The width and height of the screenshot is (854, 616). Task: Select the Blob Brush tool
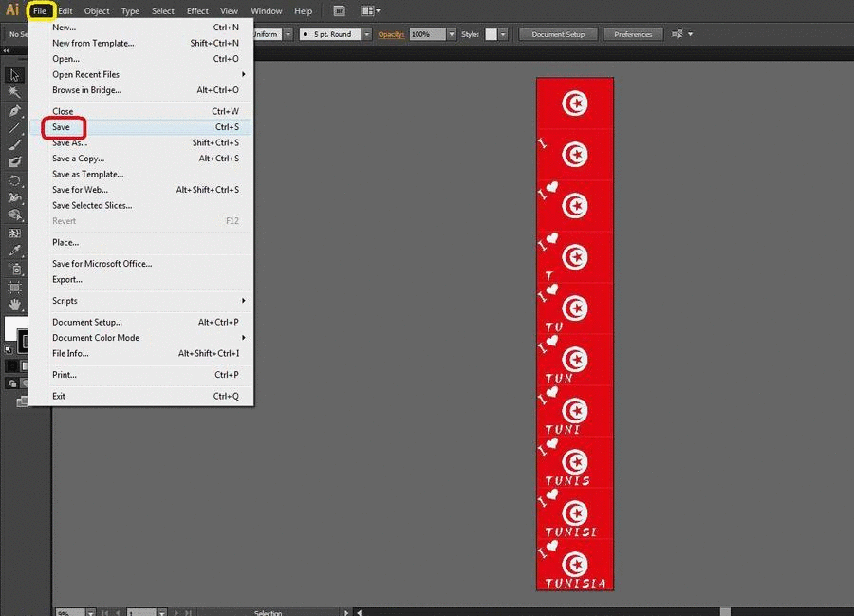(14, 162)
